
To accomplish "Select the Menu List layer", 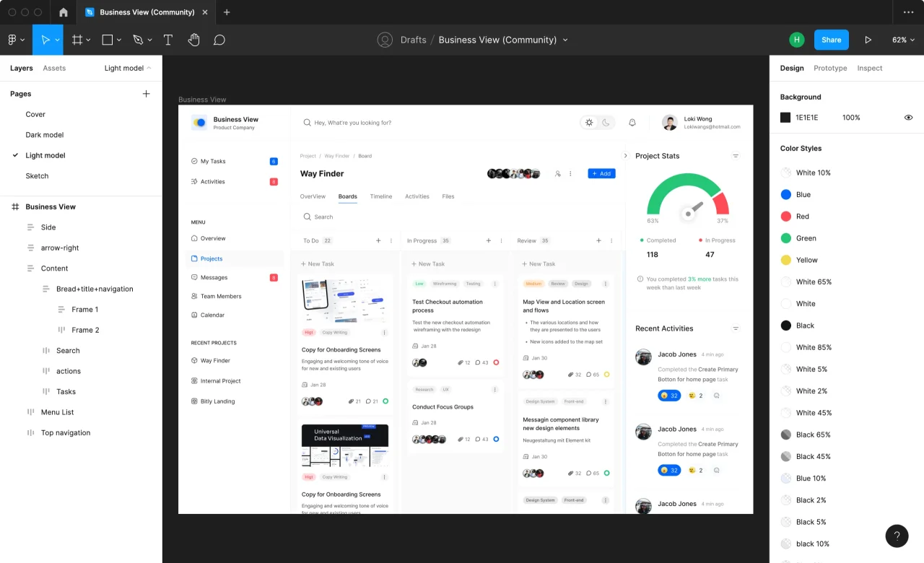I will 57,412.
